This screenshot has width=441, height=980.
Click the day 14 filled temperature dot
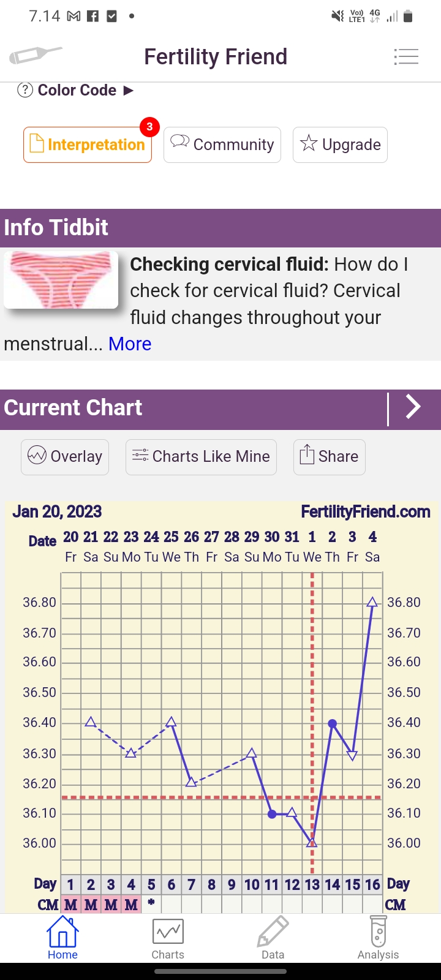pos(333,723)
